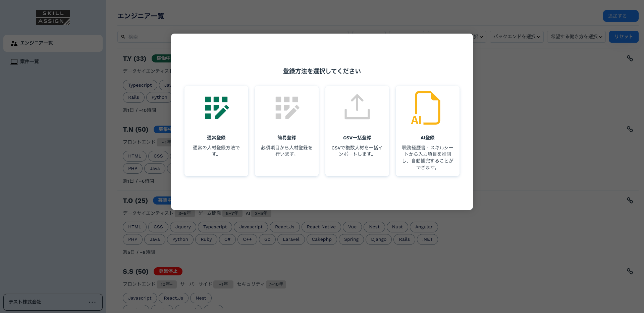Image resolution: width=644 pixels, height=313 pixels.
Task: Select the 通常登録 (normal registration) icon
Action: pyautogui.click(x=216, y=107)
